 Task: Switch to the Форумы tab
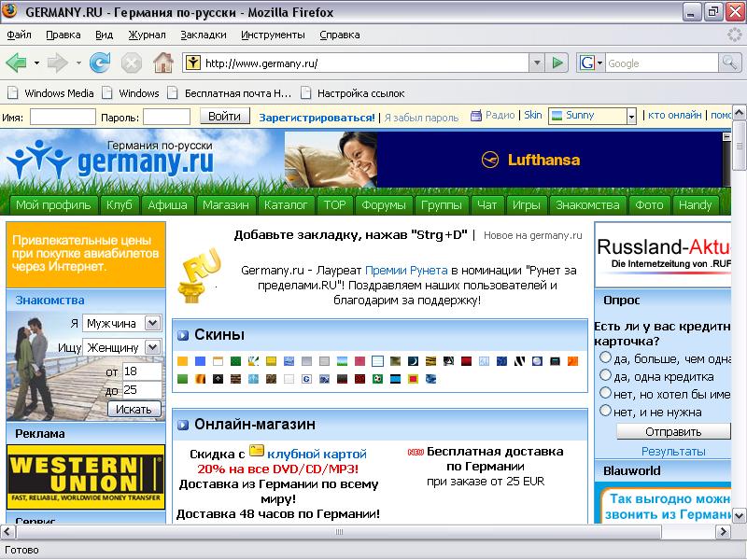pos(384,204)
